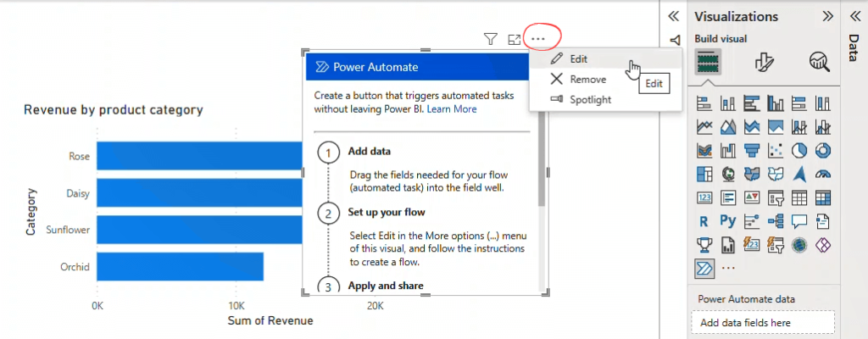Select the Power Automate visual icon
The height and width of the screenshot is (339, 868).
coord(704,268)
